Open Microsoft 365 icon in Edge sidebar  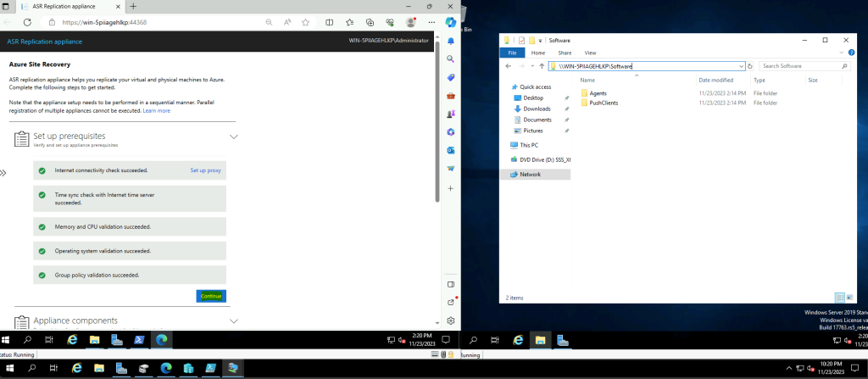(451, 132)
